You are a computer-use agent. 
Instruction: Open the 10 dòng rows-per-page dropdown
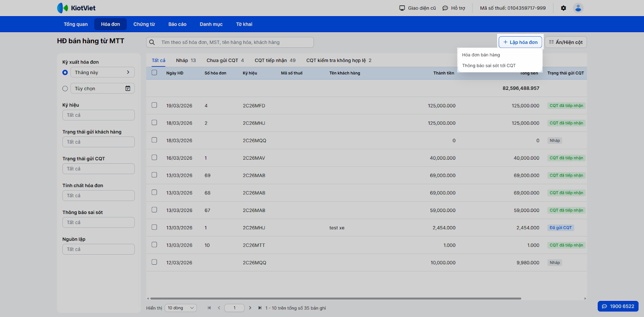(x=181, y=308)
